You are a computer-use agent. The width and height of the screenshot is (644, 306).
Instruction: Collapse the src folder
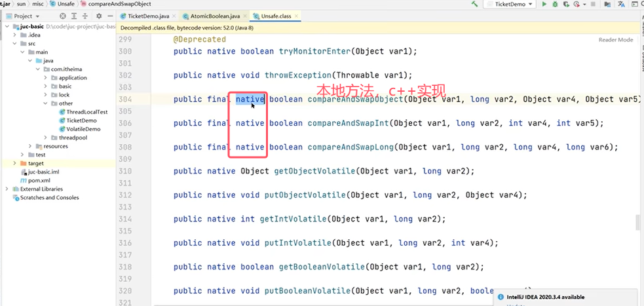coord(16,43)
